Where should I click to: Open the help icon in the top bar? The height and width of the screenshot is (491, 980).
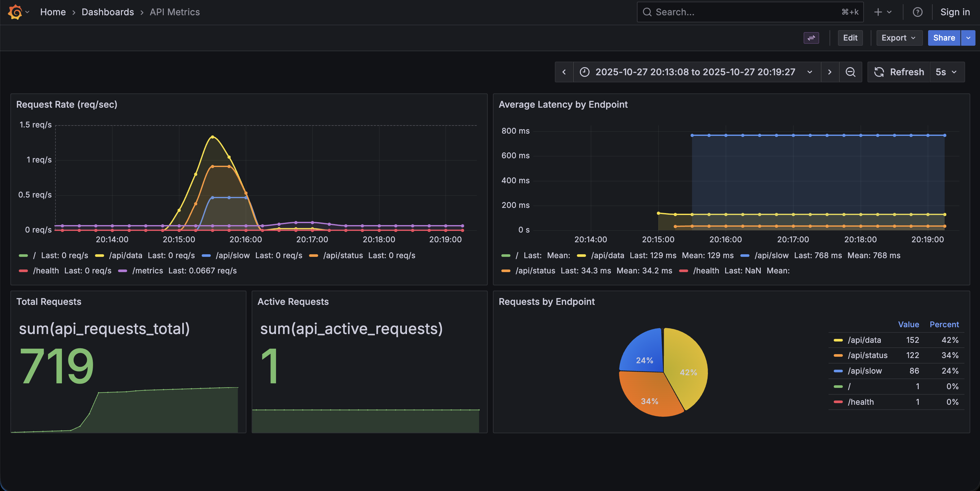pyautogui.click(x=918, y=12)
